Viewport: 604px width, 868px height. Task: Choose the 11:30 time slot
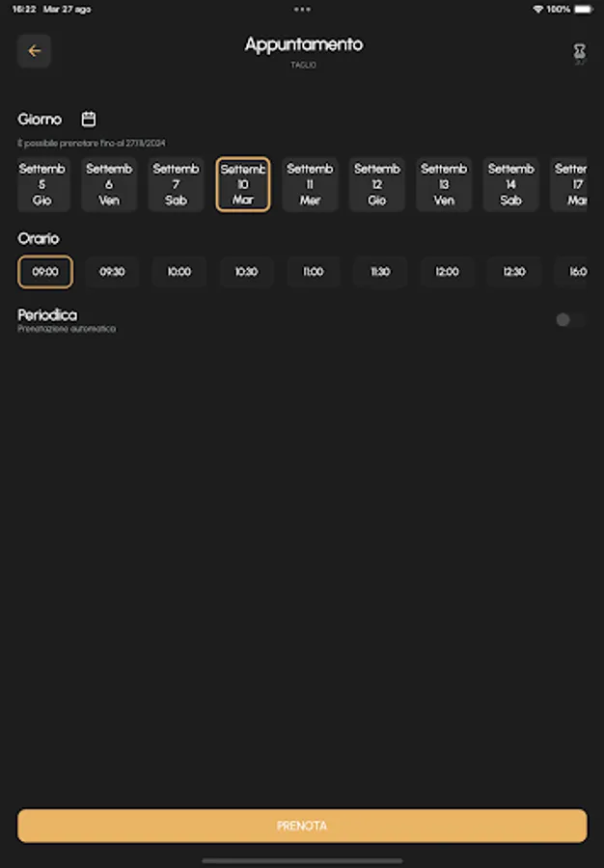tap(380, 272)
